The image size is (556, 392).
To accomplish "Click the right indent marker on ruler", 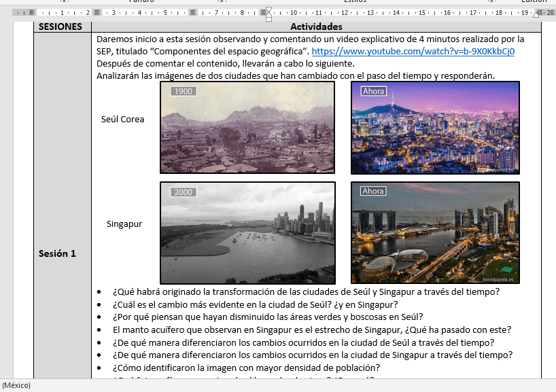I will pyautogui.click(x=536, y=14).
